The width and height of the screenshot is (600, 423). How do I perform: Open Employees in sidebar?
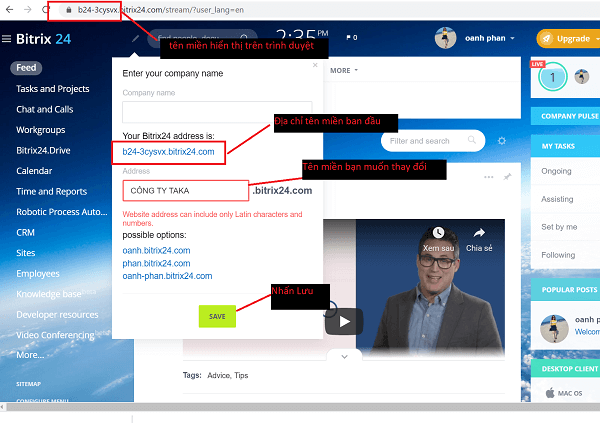pyautogui.click(x=38, y=274)
